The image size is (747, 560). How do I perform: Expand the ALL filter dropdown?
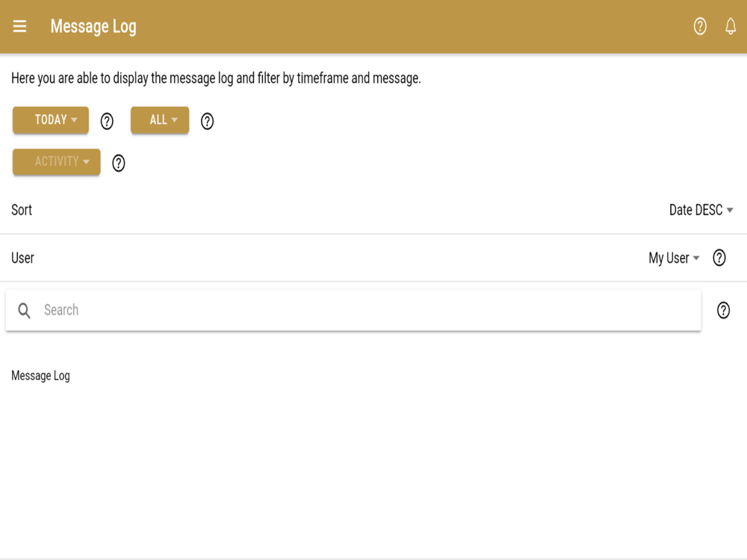point(160,120)
